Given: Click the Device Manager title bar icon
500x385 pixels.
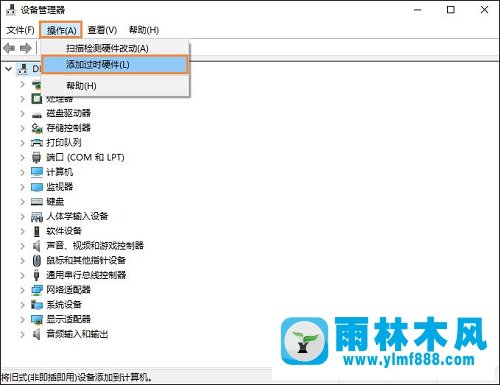Looking at the screenshot, I should tap(11, 10).
